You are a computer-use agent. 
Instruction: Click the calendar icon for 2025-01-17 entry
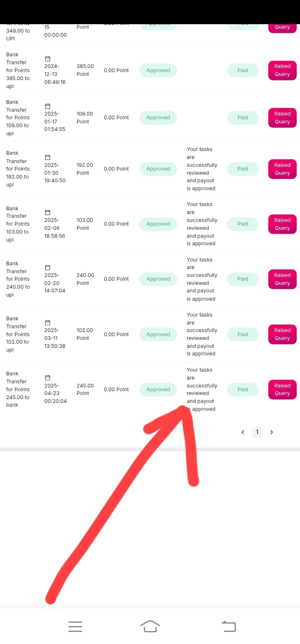(47, 106)
